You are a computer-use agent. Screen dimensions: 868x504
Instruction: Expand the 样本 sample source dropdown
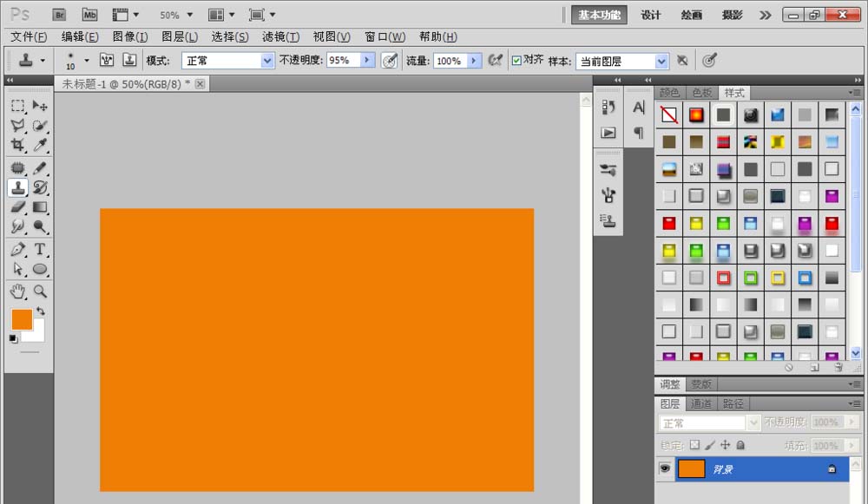point(661,61)
